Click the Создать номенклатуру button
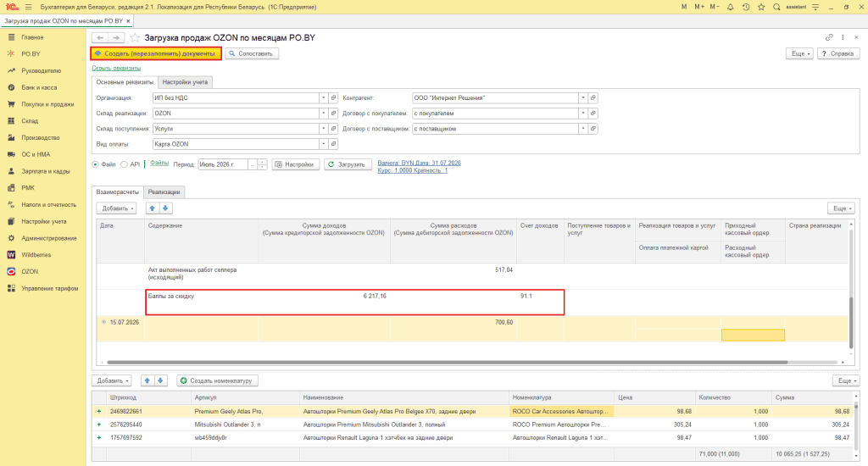 (217, 380)
